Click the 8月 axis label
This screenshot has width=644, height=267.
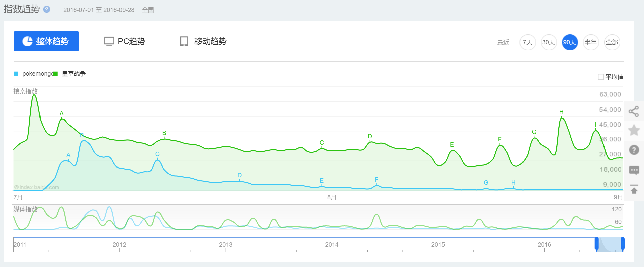pyautogui.click(x=332, y=197)
